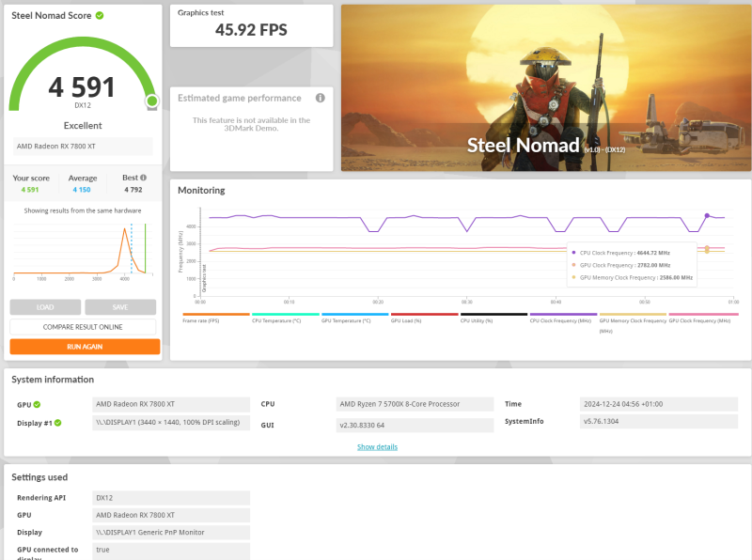Click the 45.92 FPS graphics test value
The height and width of the screenshot is (560, 752).
pos(251,30)
